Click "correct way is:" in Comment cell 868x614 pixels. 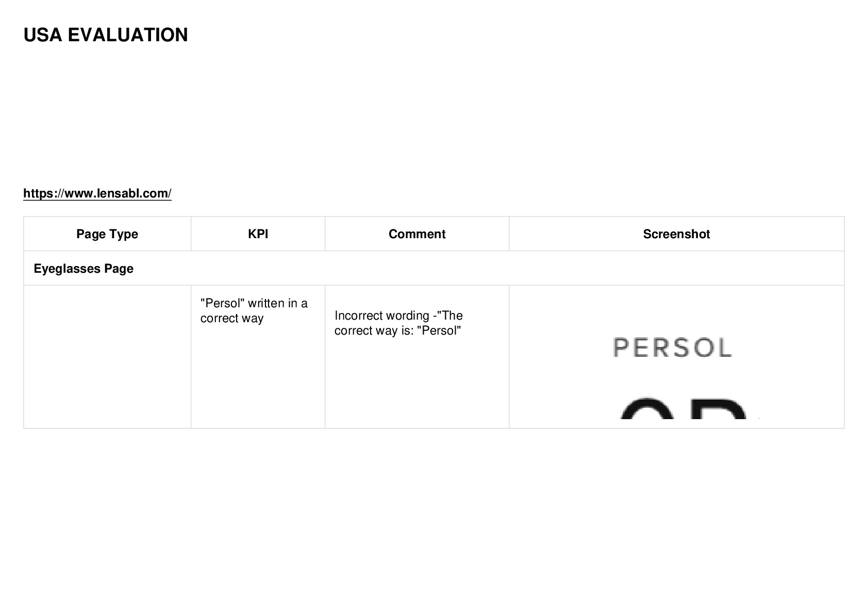point(374,330)
